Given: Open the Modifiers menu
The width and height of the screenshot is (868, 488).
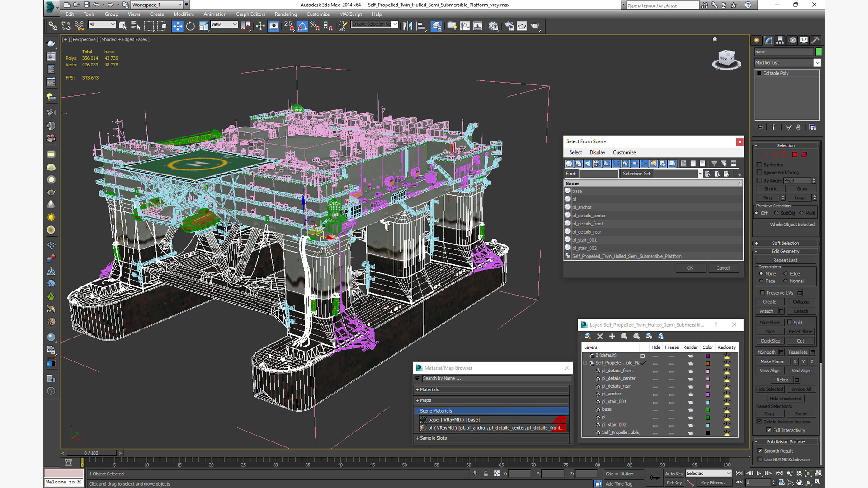Looking at the screenshot, I should point(184,14).
